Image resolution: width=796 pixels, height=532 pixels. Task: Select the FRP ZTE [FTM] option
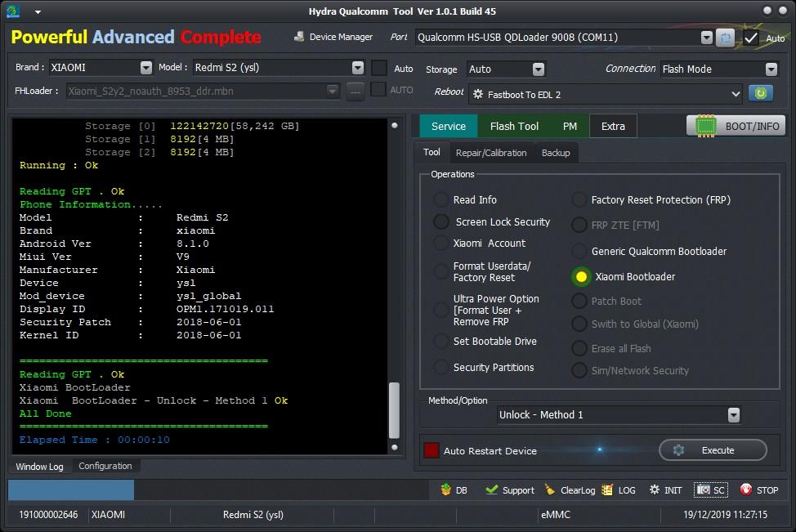579,225
